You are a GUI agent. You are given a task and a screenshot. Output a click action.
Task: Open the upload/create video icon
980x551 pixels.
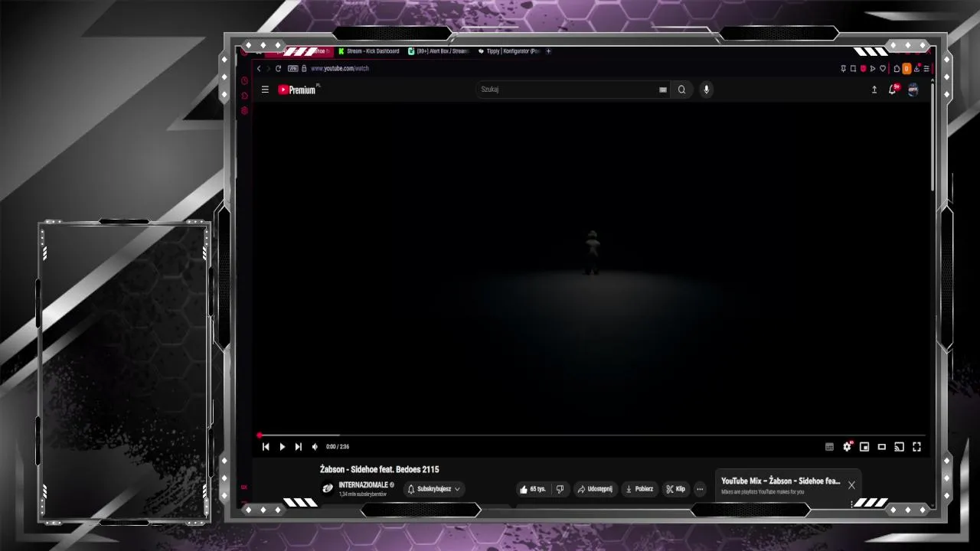tap(874, 90)
